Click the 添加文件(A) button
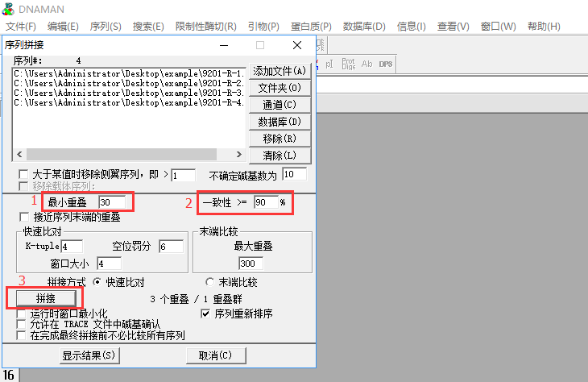Screen dimensions: 588x382 click(x=280, y=71)
